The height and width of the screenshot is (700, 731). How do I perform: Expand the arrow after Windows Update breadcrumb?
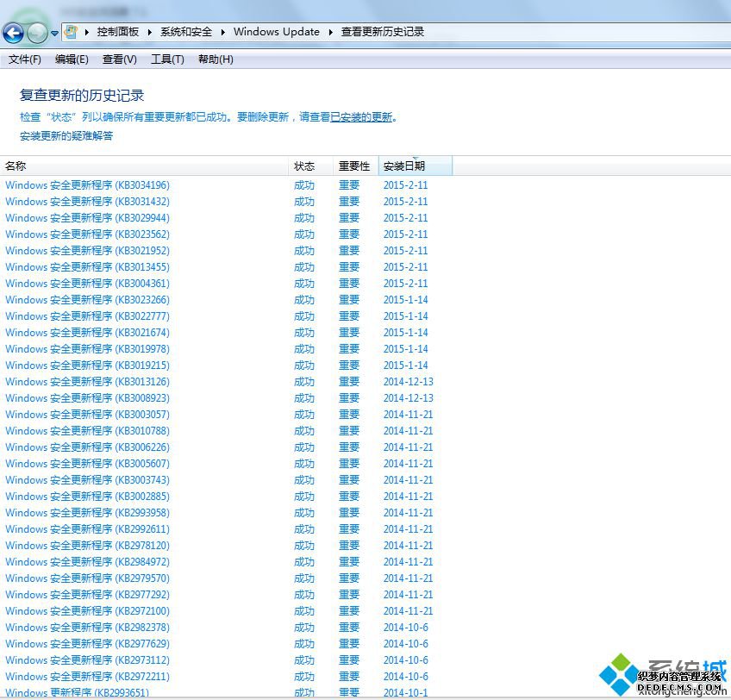point(330,32)
